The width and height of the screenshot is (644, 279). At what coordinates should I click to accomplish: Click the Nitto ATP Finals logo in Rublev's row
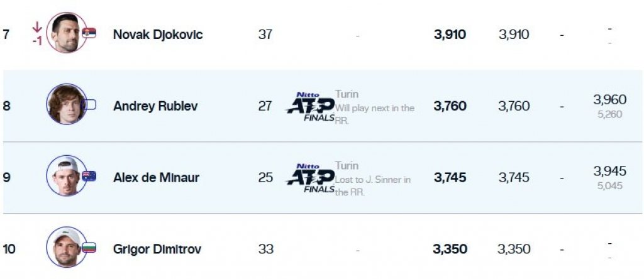(309, 107)
